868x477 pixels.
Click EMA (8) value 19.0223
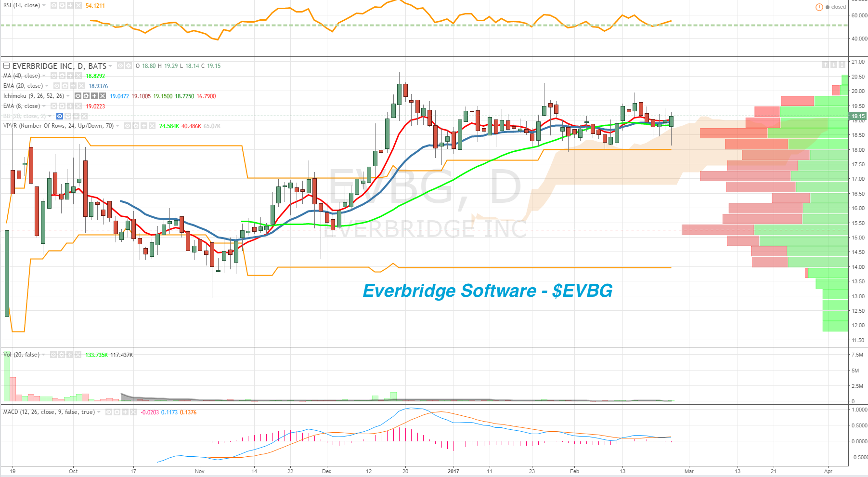click(95, 106)
